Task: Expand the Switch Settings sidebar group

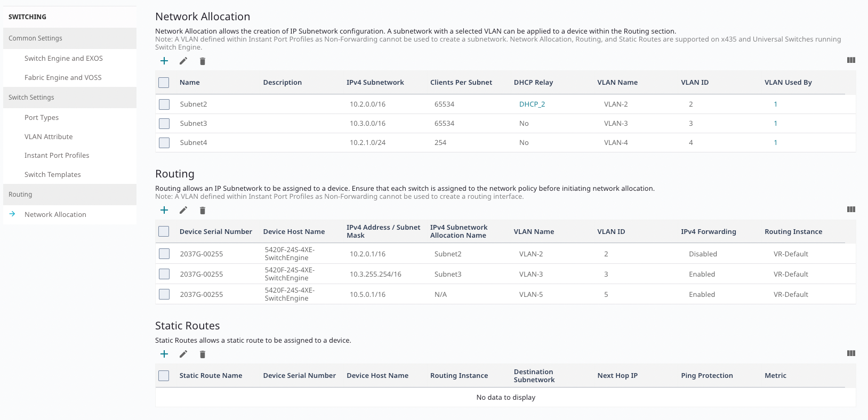Action: (70, 98)
